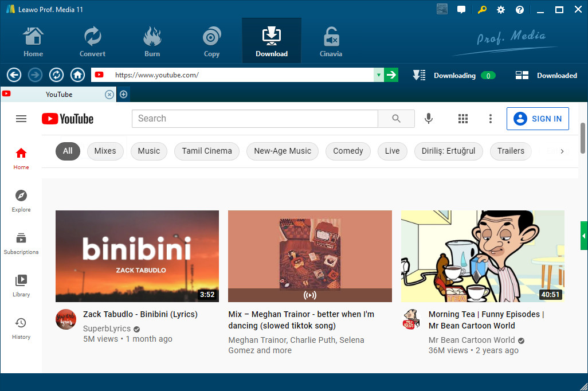588x391 pixels.
Task: Open the Downloaded videos panel
Action: pos(546,76)
